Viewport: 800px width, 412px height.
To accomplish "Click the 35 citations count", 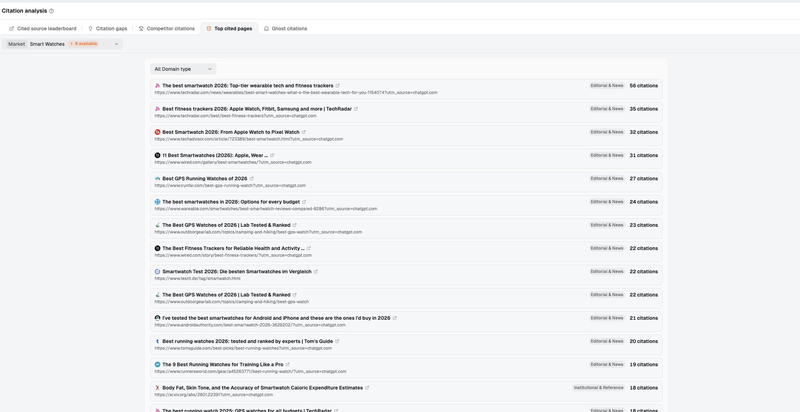I will pyautogui.click(x=643, y=109).
